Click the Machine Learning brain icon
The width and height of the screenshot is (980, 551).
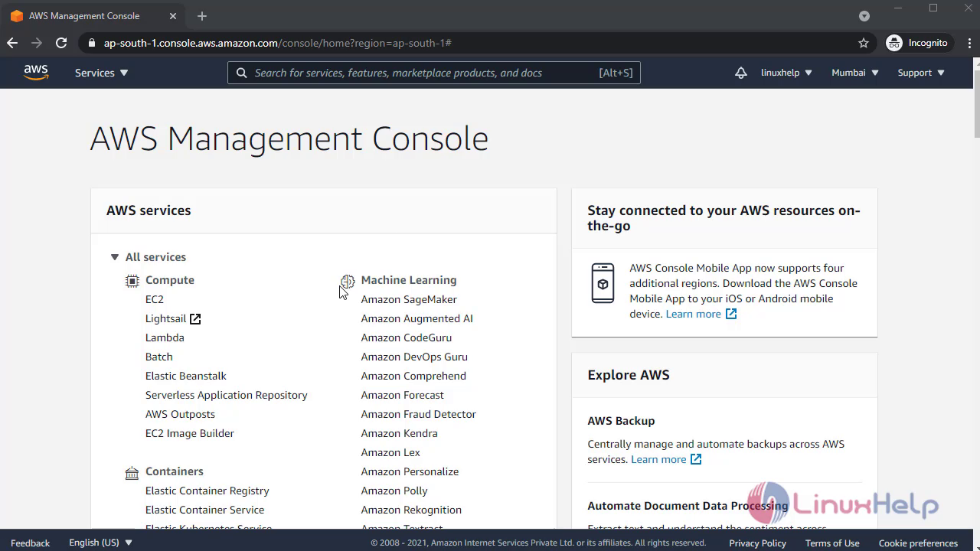[348, 281]
